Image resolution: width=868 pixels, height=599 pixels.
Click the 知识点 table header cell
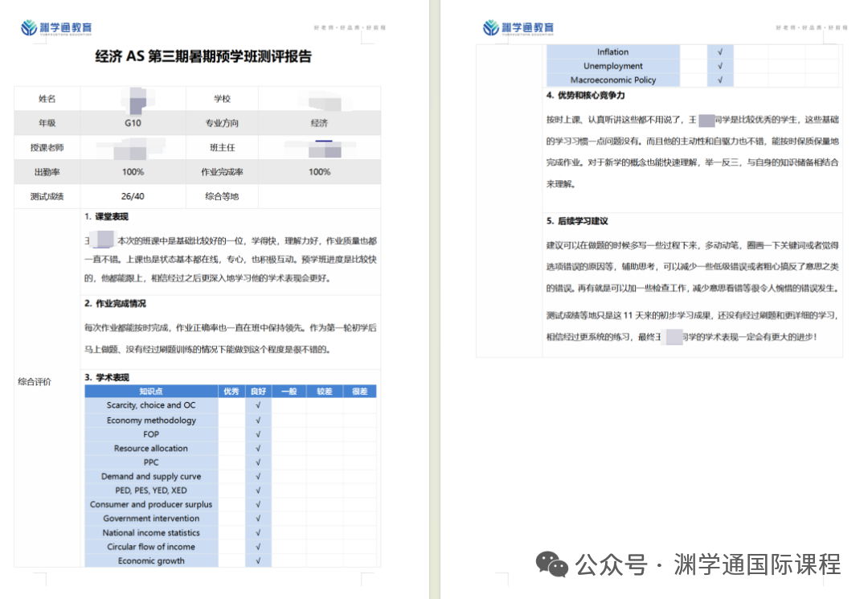(151, 392)
